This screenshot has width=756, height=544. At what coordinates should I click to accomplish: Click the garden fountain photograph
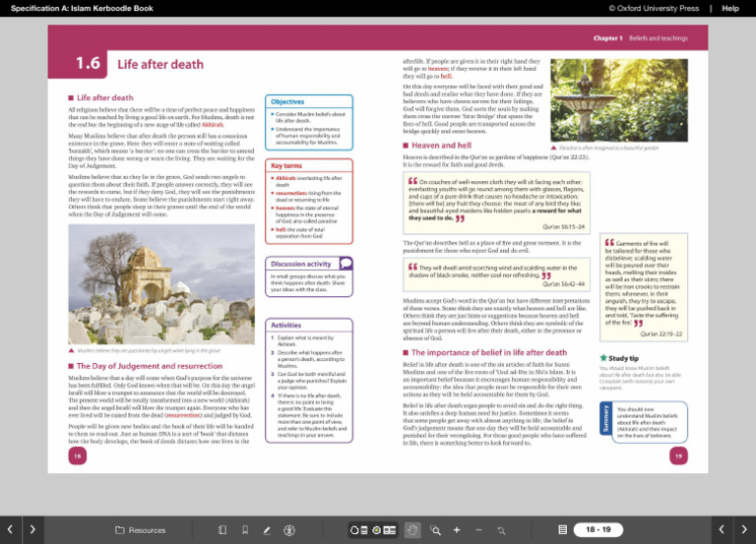(619, 100)
